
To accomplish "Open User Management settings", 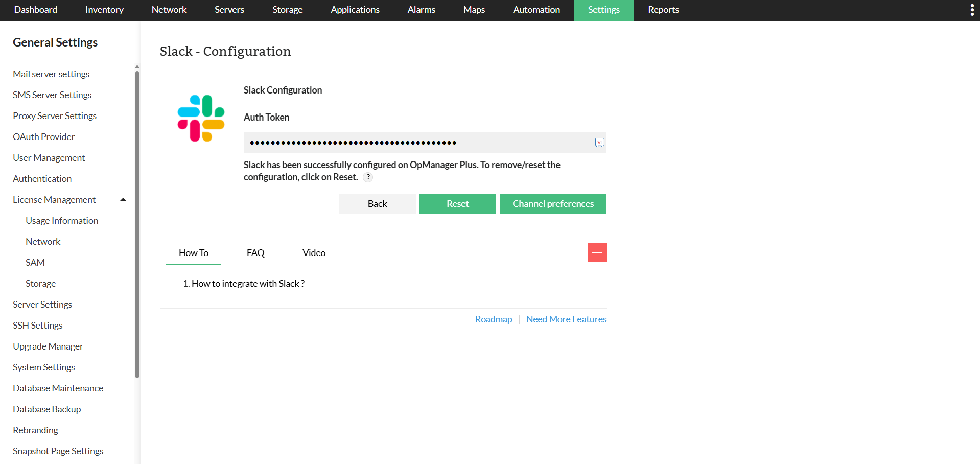I will click(x=49, y=158).
